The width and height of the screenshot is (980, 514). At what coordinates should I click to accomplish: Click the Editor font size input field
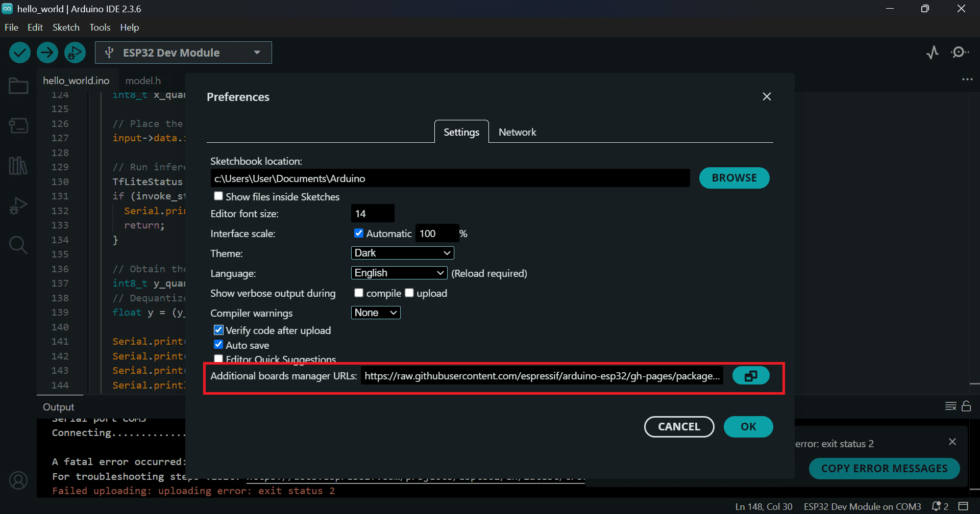373,214
